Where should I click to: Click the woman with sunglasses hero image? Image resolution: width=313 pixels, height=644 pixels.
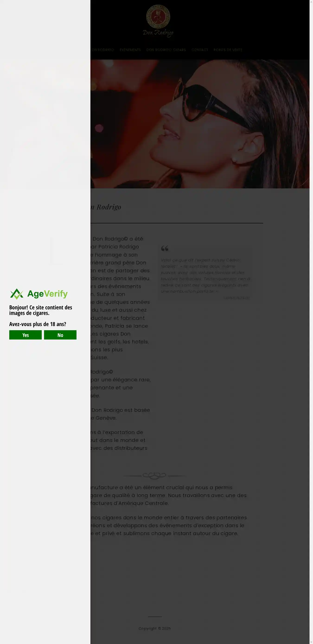click(x=200, y=124)
